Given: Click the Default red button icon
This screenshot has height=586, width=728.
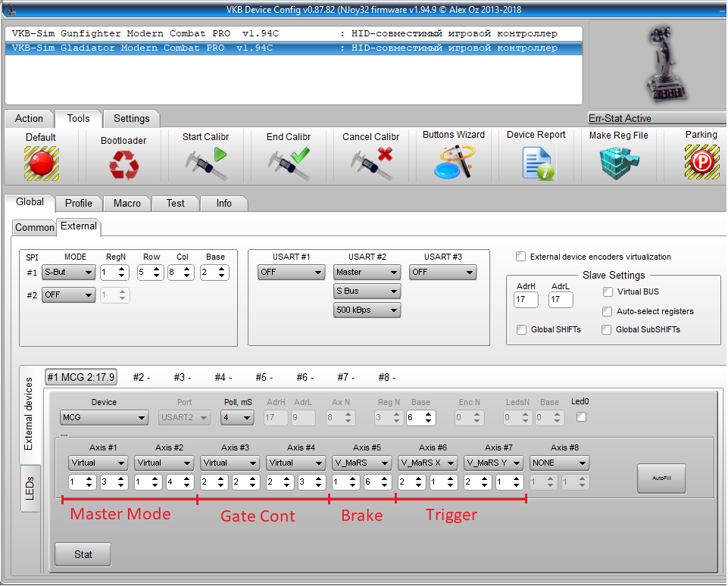Looking at the screenshot, I should point(41,162).
